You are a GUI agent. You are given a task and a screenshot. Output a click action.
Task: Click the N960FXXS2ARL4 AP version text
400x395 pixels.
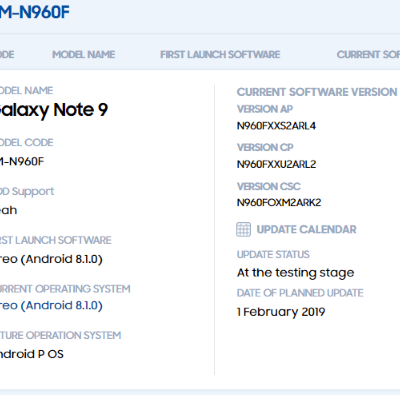(276, 126)
